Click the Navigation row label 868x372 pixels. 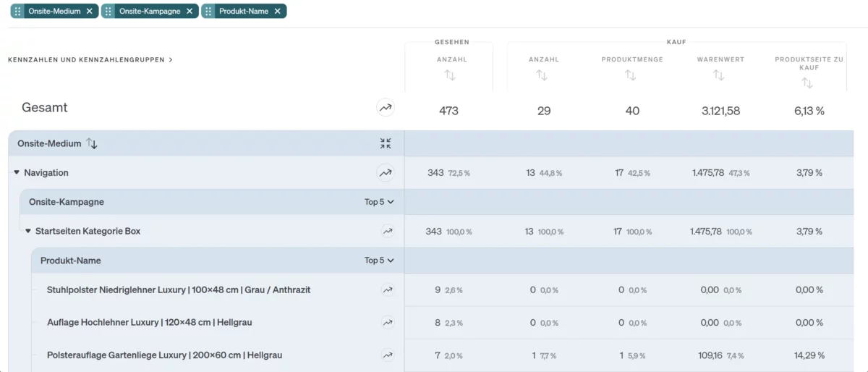click(x=46, y=173)
